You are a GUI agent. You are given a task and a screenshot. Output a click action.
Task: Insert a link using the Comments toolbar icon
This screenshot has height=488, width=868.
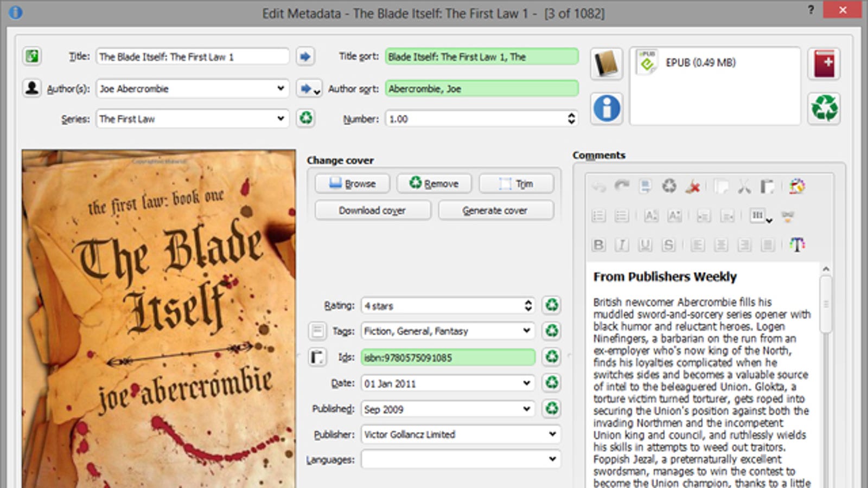tap(788, 216)
